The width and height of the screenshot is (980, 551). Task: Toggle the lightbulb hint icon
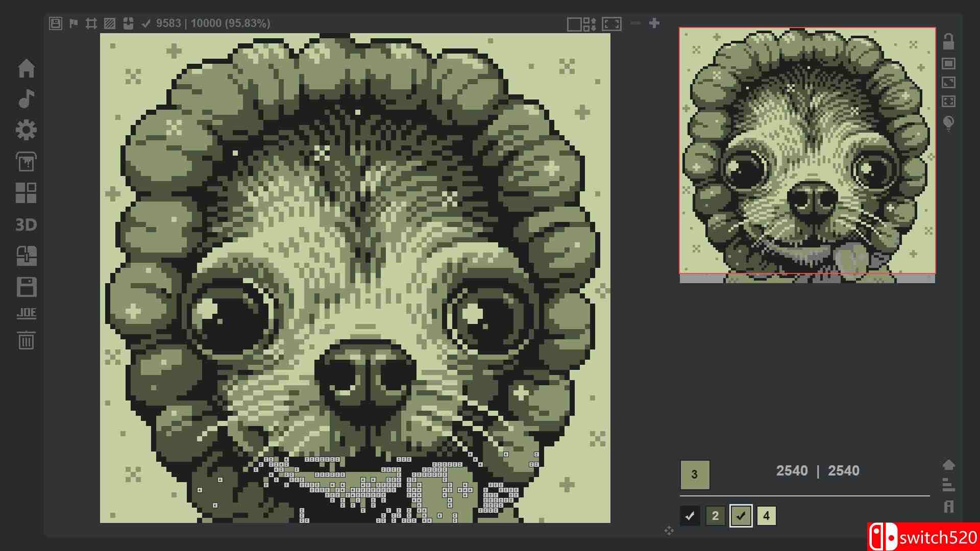point(948,123)
